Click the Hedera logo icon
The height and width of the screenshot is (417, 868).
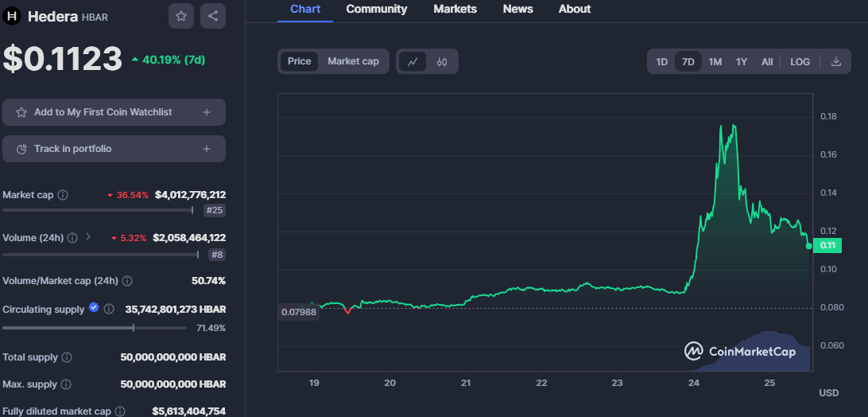coord(11,16)
